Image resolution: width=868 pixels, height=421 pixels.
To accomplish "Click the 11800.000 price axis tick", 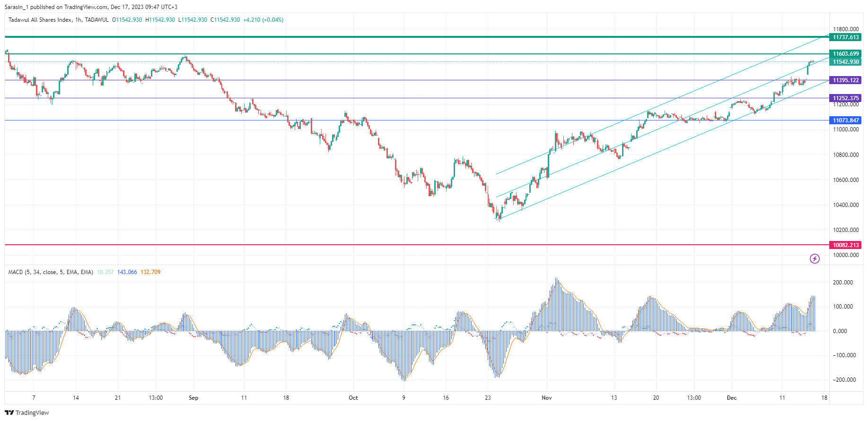I will pyautogui.click(x=846, y=29).
